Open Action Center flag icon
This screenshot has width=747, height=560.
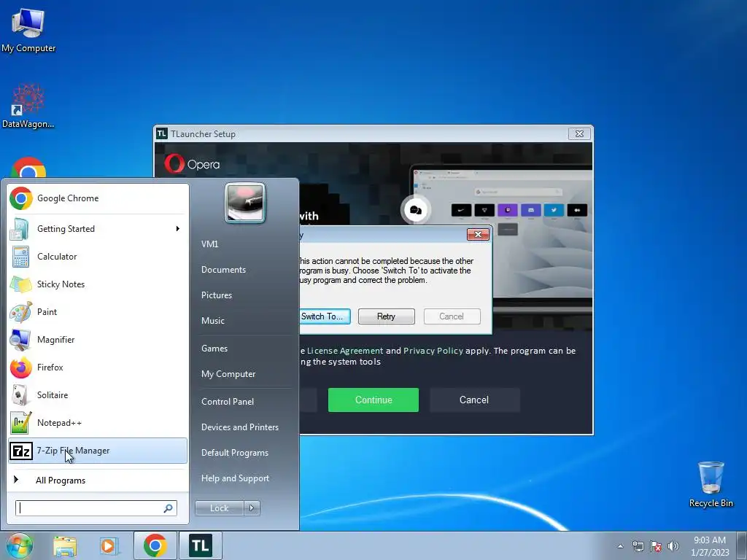click(656, 546)
